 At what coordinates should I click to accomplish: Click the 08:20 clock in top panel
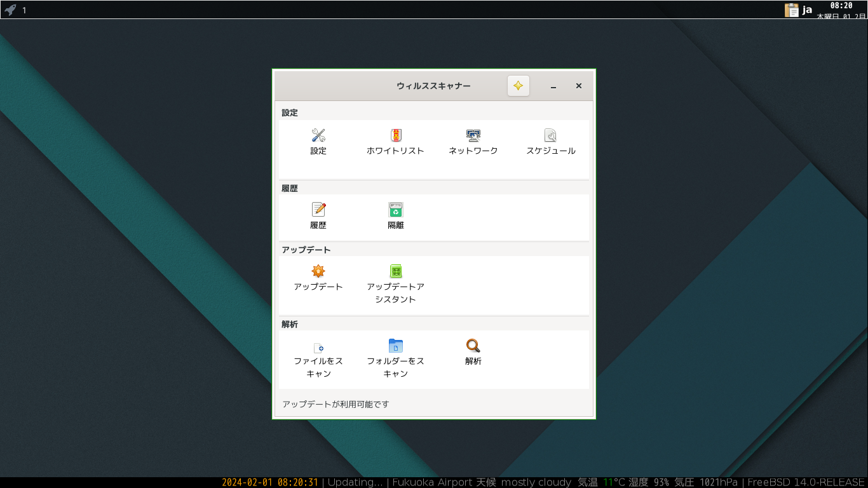click(841, 5)
